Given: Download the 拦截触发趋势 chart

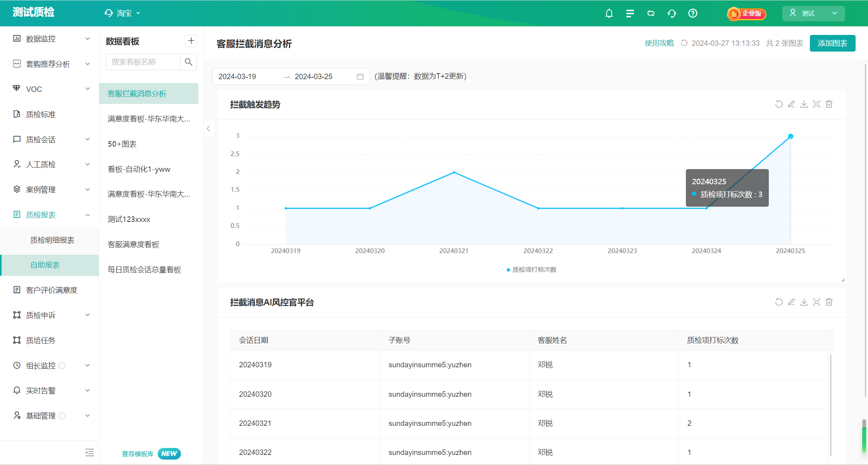Looking at the screenshot, I should tap(804, 104).
